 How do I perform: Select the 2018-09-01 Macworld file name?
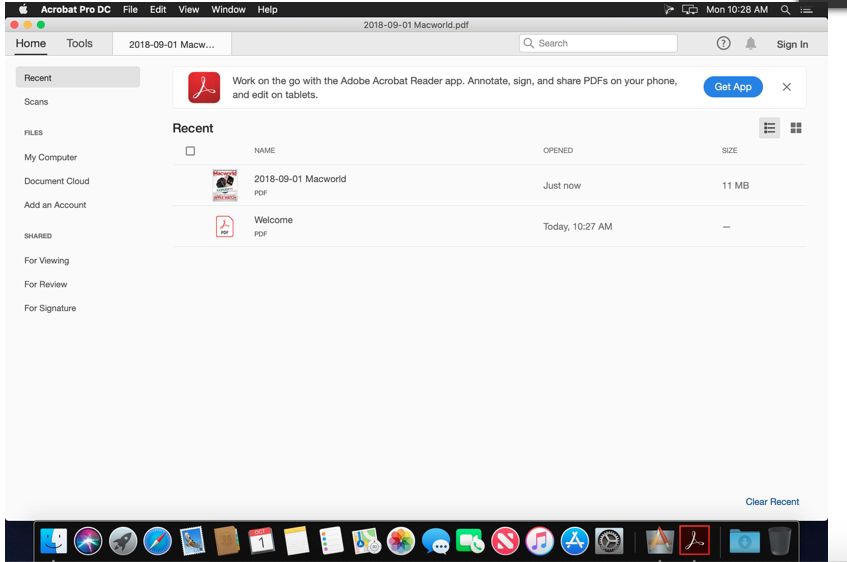pos(300,179)
